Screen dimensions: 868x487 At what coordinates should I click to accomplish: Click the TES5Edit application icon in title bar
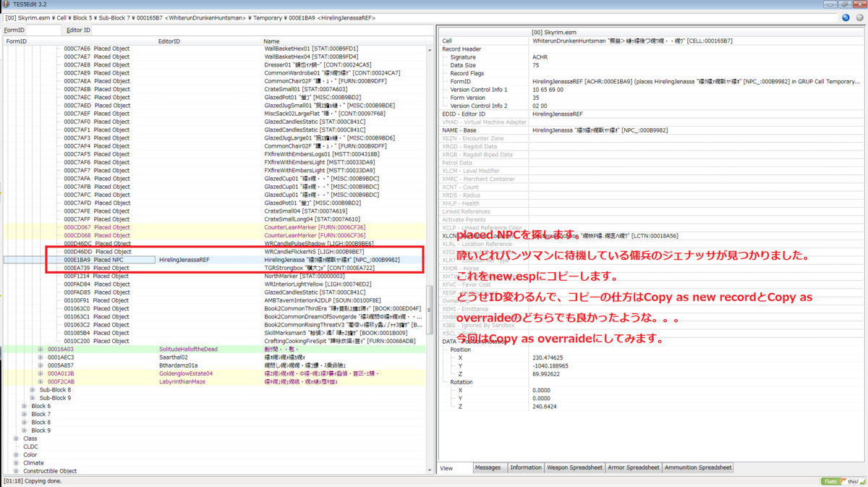(7, 4)
